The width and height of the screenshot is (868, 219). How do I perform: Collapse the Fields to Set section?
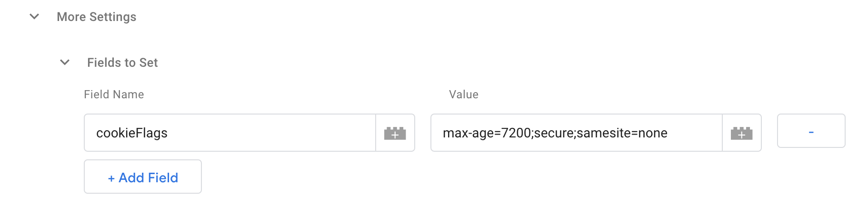click(65, 63)
